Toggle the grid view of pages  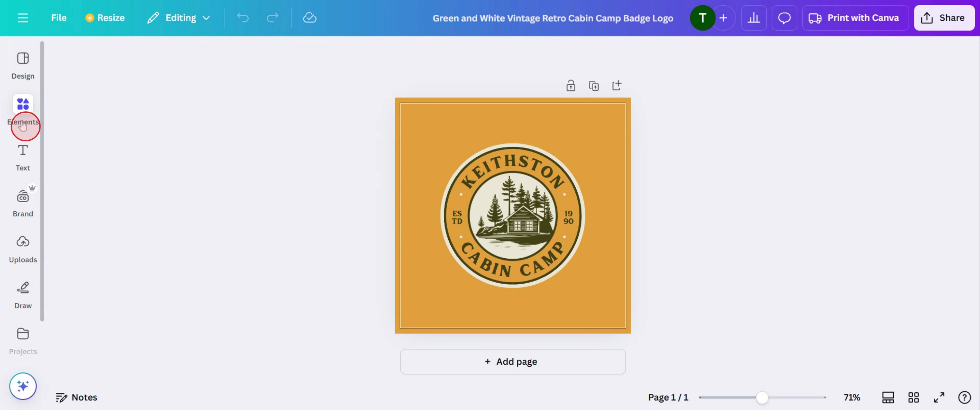(913, 397)
